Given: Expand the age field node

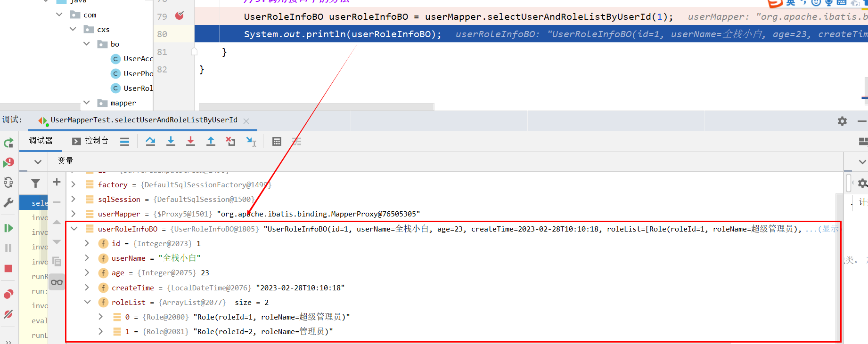Looking at the screenshot, I should point(87,272).
